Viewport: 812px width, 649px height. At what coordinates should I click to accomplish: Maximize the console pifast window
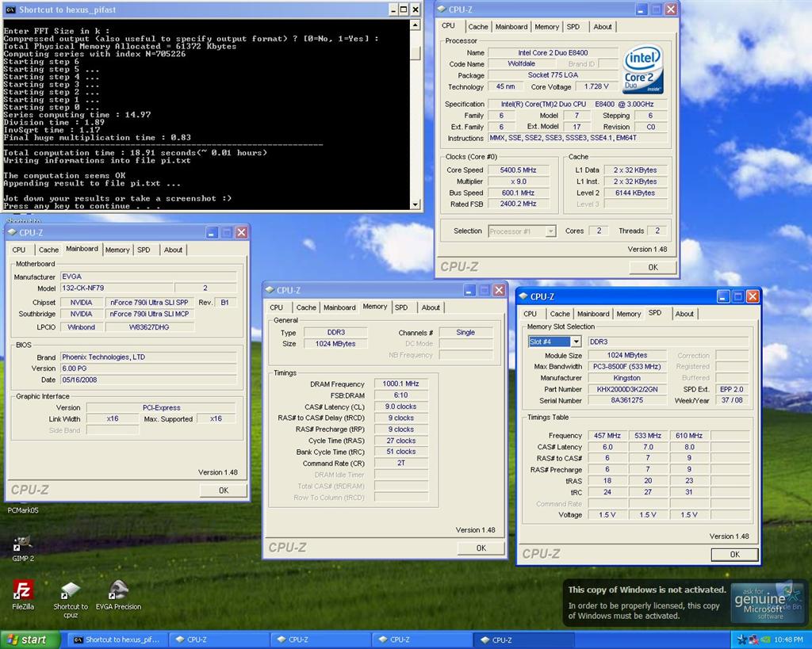click(404, 10)
